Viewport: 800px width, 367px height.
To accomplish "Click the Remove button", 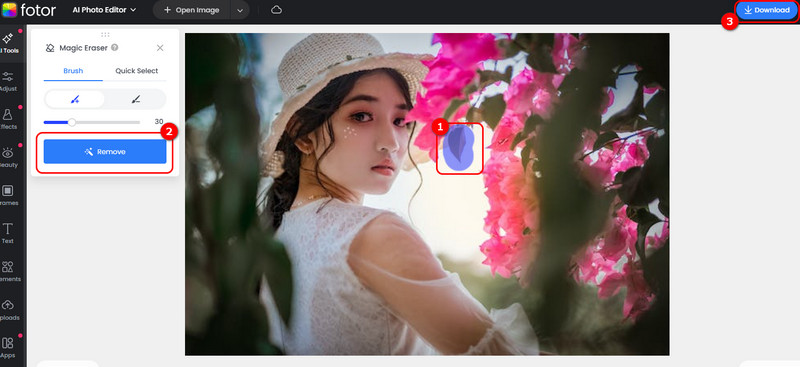I will point(105,152).
